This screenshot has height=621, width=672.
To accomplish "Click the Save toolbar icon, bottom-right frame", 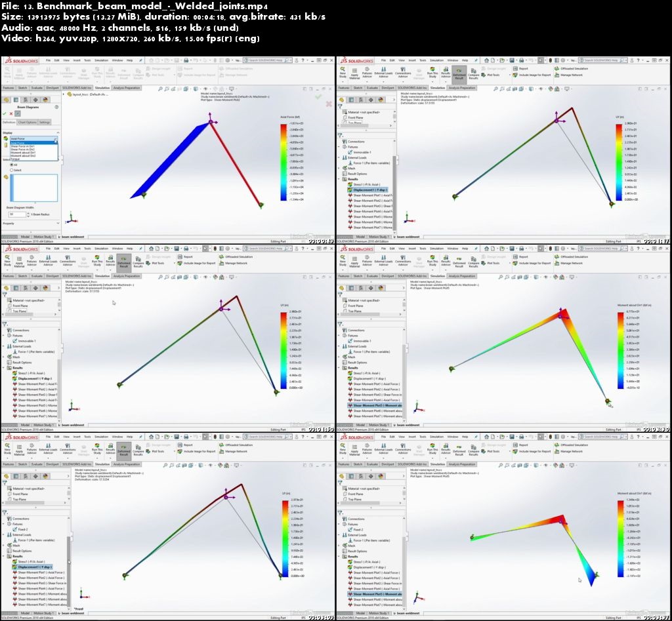I will [x=512, y=437].
